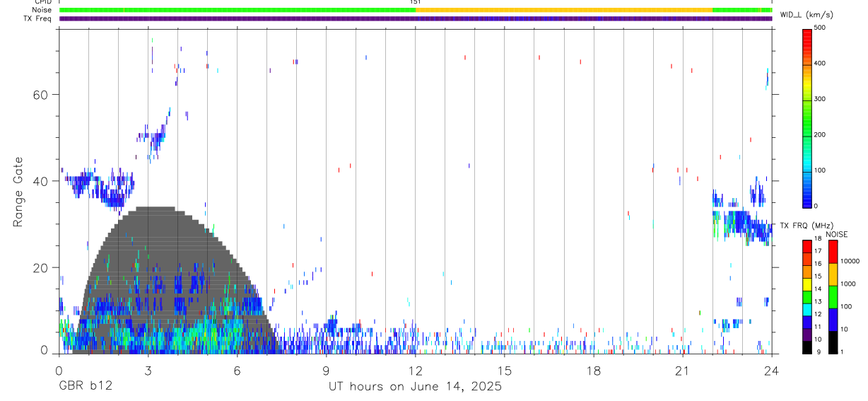Pick green band of spectral width colorbar
Image resolution: width=868 pixels, height=401 pixels.
807,120
